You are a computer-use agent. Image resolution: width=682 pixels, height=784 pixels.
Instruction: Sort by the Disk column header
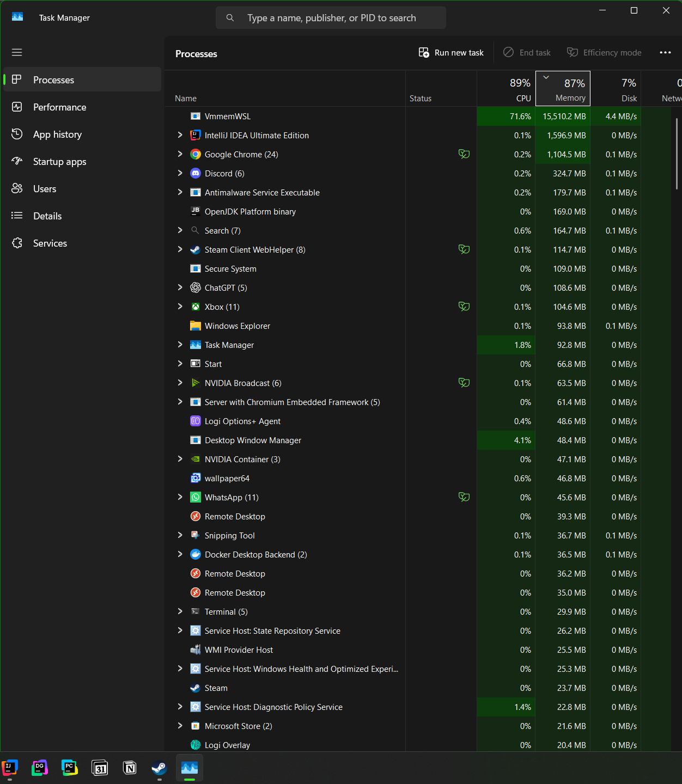(616, 88)
